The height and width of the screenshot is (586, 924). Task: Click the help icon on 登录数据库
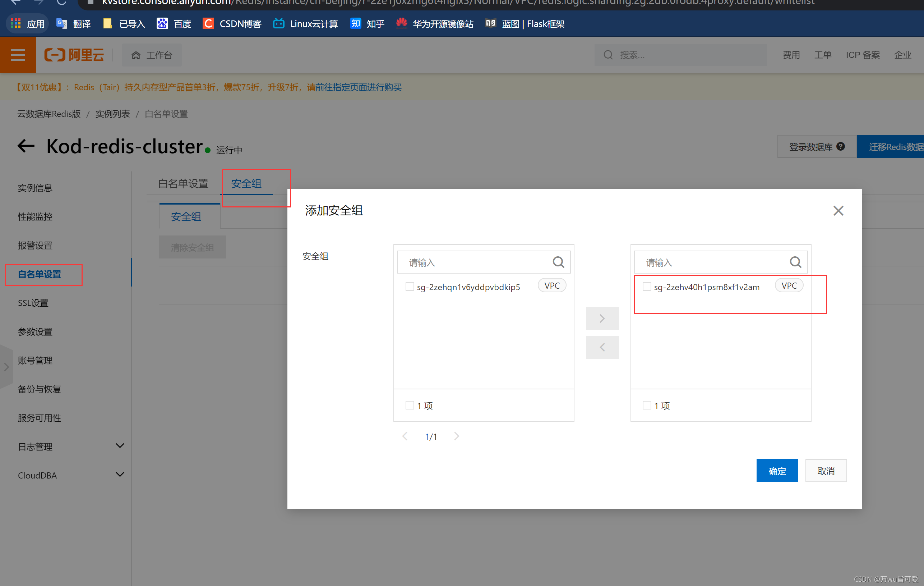click(x=841, y=146)
